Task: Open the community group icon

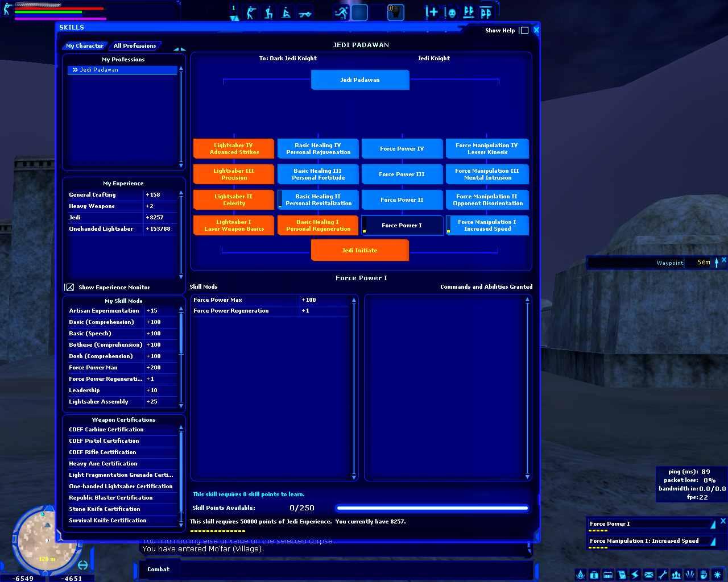Action: 676,575
